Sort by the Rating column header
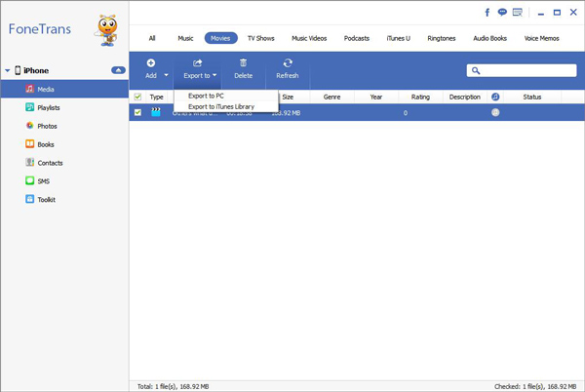Screen dimensions: 585x392 (x=420, y=97)
